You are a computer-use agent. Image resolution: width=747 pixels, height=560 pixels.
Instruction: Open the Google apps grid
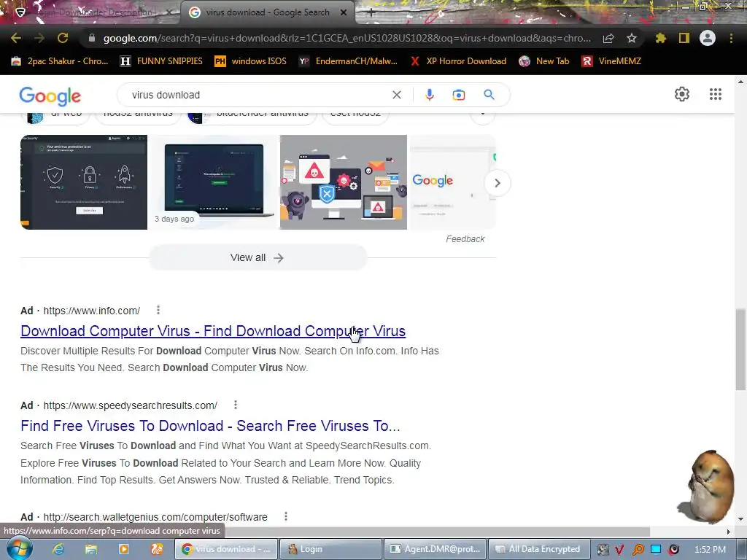(716, 94)
